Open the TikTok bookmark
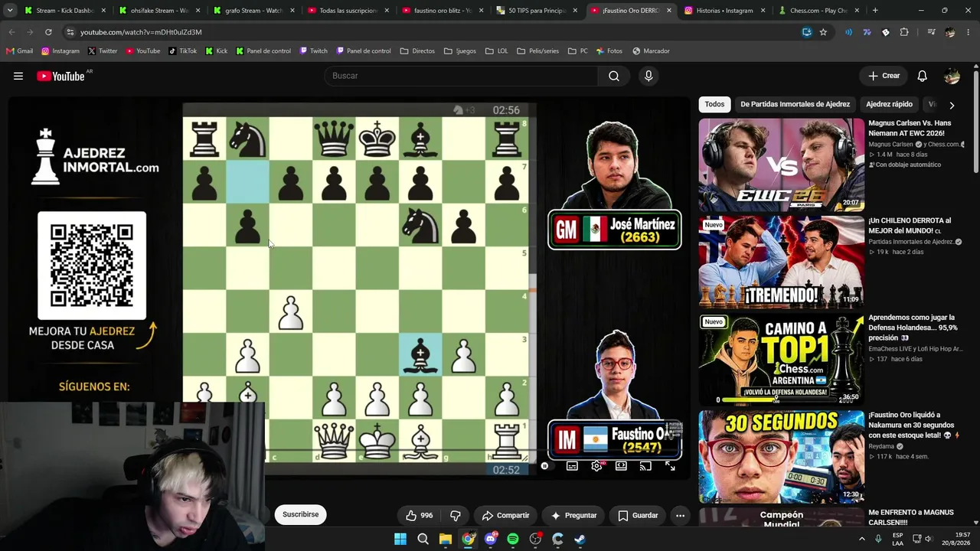This screenshot has height=551, width=980. pos(182,51)
